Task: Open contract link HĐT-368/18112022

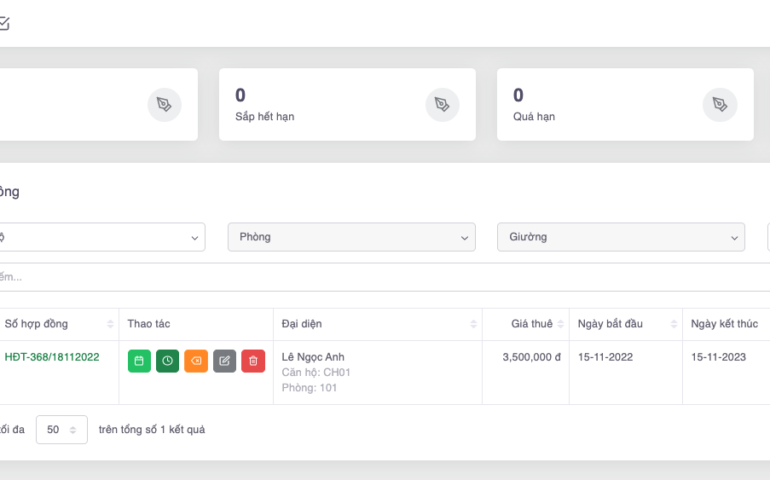Action: click(52, 357)
